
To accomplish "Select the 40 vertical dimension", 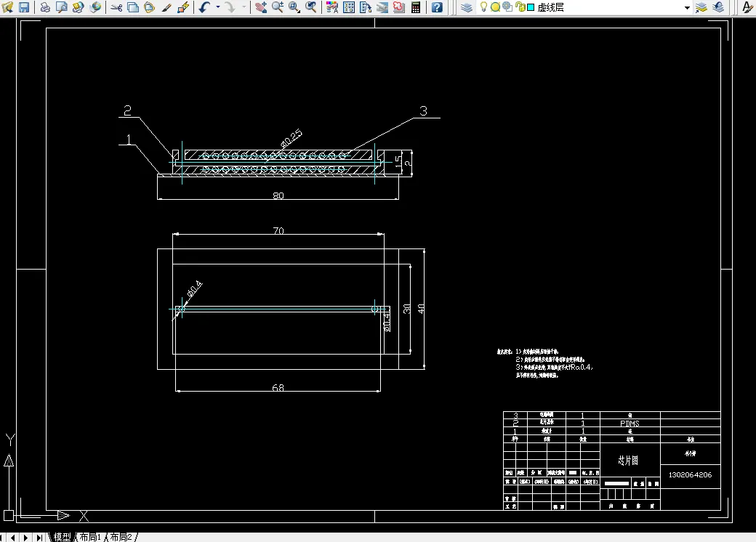I will click(421, 309).
